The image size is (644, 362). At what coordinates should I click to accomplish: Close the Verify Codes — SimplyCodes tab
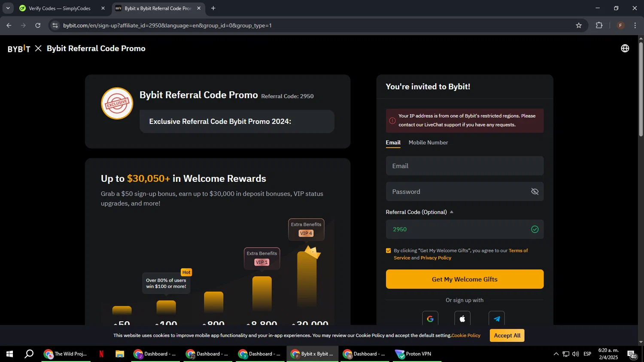point(103,8)
